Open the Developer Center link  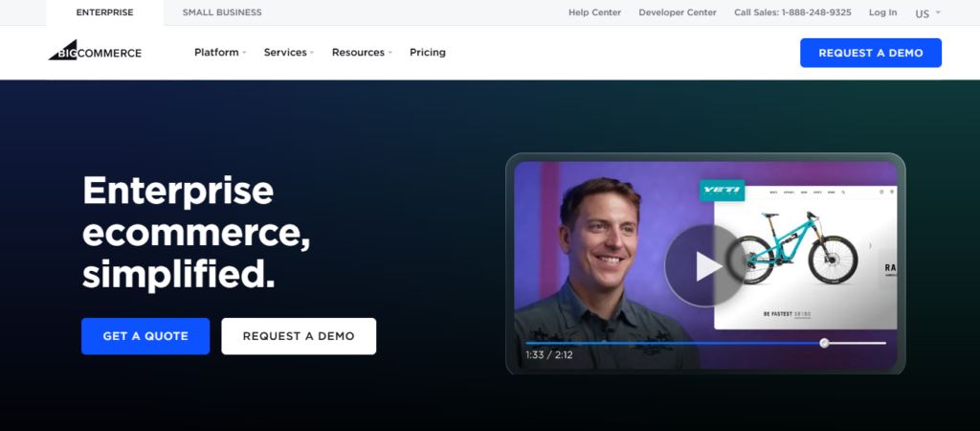pyautogui.click(x=678, y=12)
